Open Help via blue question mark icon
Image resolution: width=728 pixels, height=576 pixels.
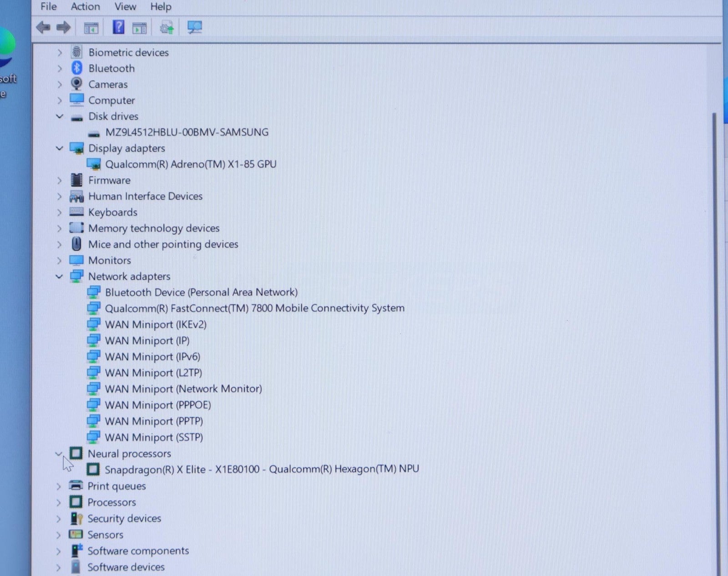point(118,27)
